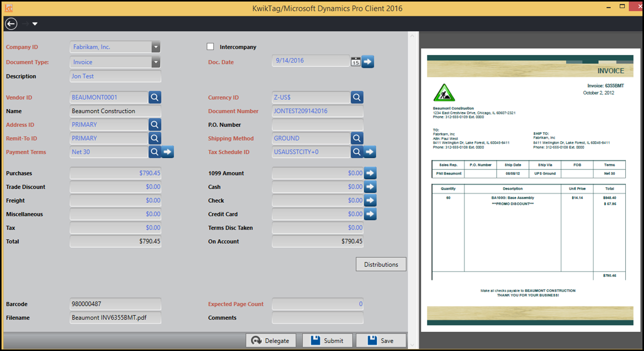The width and height of the screenshot is (644, 351).
Task: Click the KwikTag app logo in title bar
Action: point(9,8)
